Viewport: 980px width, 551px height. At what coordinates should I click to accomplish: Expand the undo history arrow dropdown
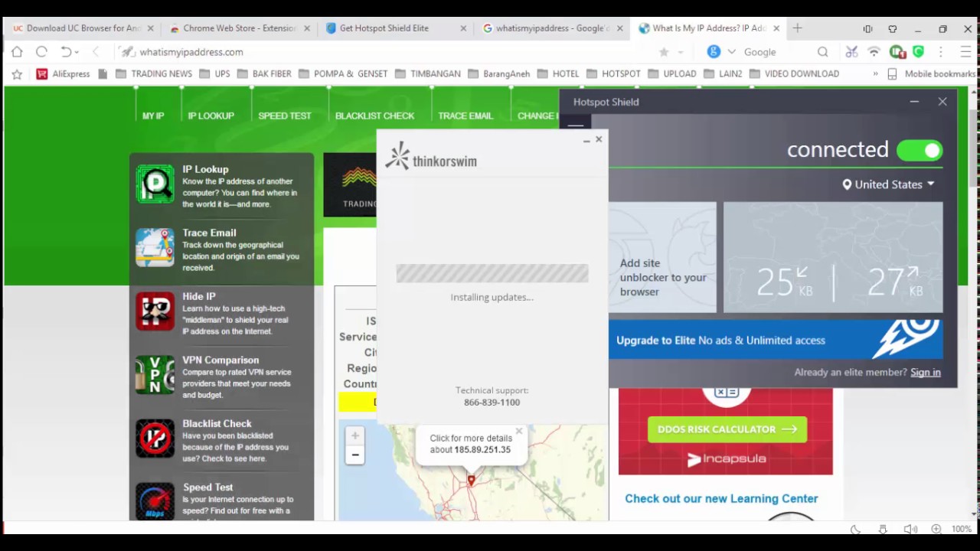[77, 53]
